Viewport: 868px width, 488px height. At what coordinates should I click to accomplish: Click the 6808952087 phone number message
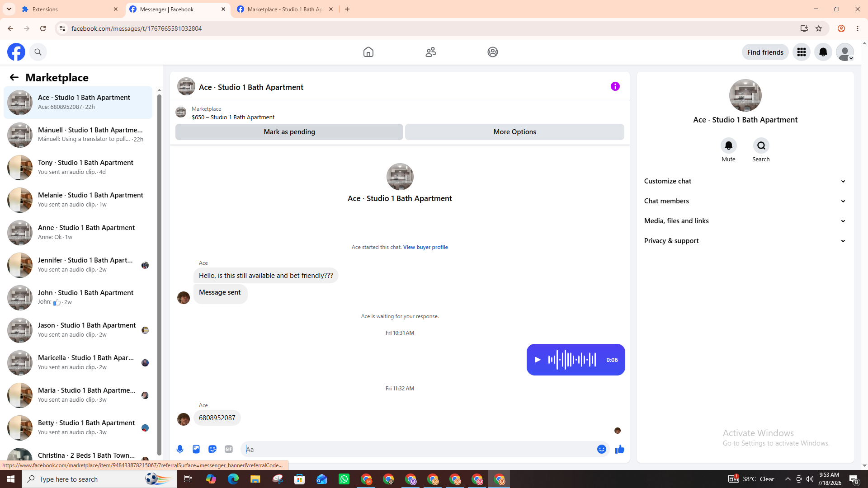pos(217,418)
